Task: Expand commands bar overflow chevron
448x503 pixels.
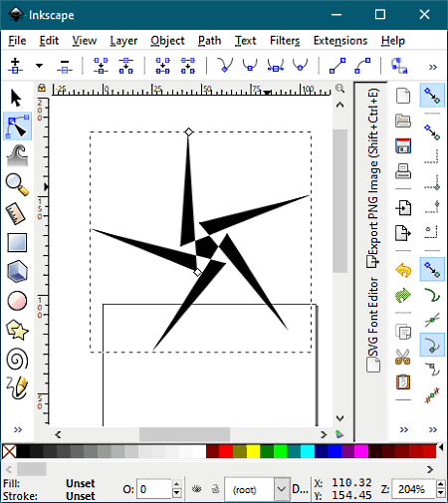Action: [404, 429]
